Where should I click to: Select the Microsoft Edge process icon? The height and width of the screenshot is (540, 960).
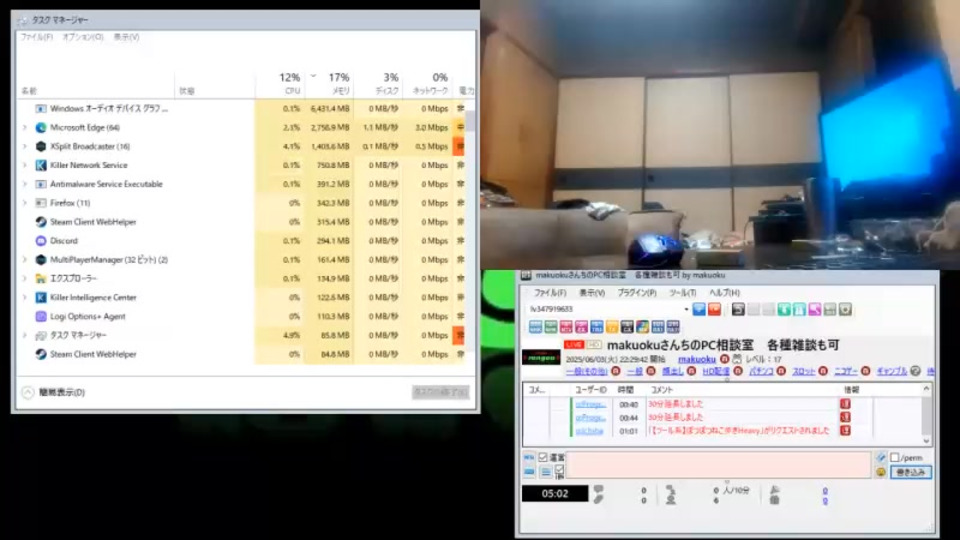click(x=40, y=127)
